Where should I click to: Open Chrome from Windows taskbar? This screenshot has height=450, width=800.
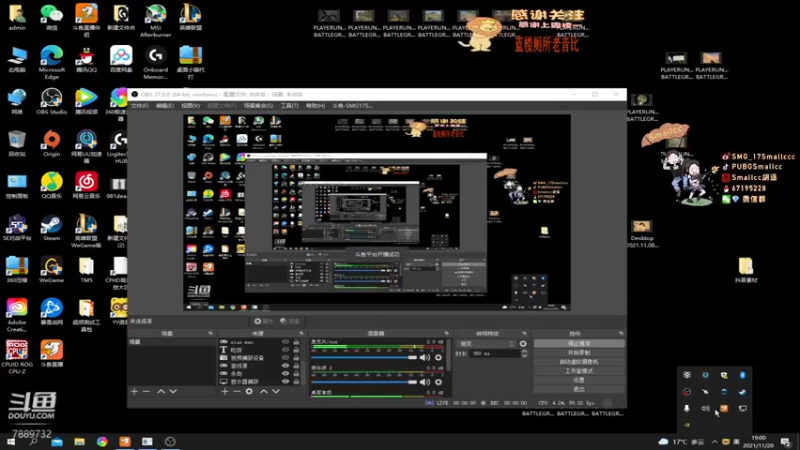102,441
